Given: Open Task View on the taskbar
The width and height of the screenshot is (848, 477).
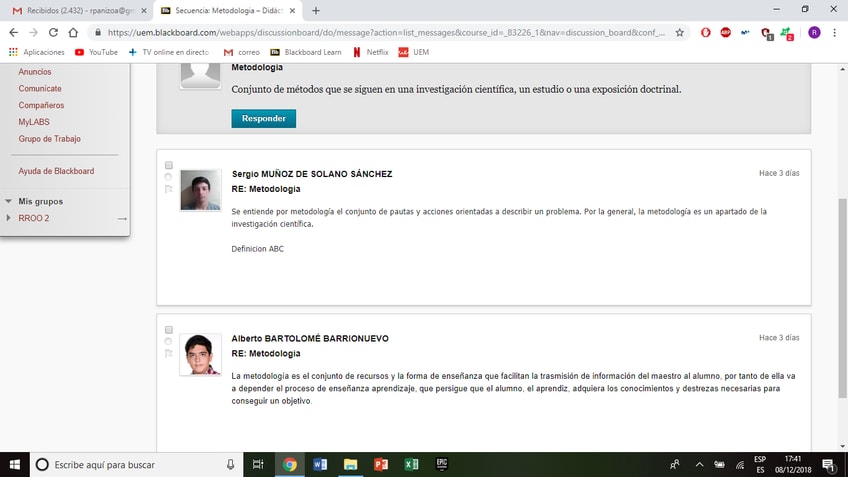Looking at the screenshot, I should point(258,465).
